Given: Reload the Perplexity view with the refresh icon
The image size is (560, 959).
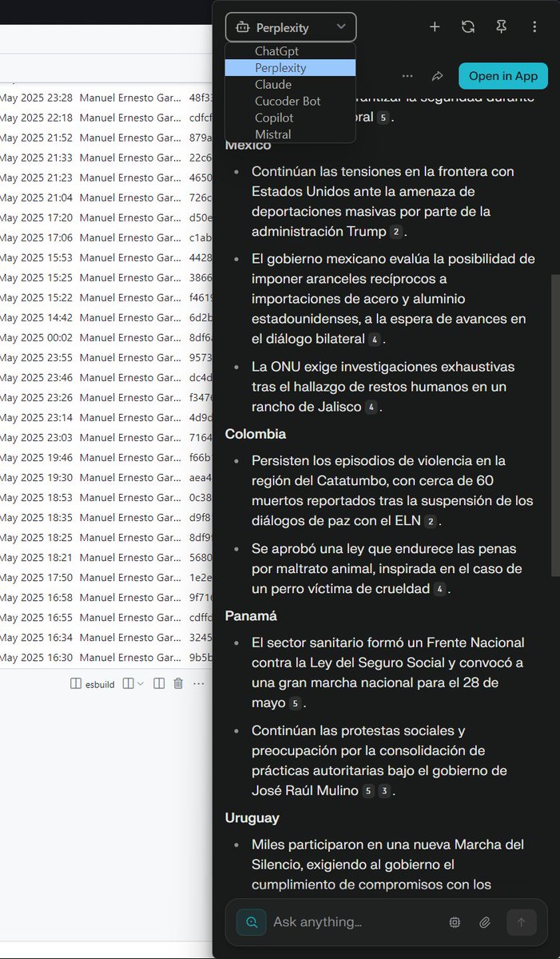Looking at the screenshot, I should tap(468, 27).
